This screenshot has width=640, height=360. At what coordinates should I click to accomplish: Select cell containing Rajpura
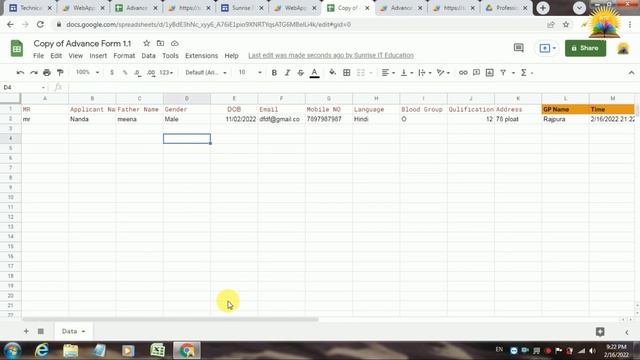coord(565,119)
